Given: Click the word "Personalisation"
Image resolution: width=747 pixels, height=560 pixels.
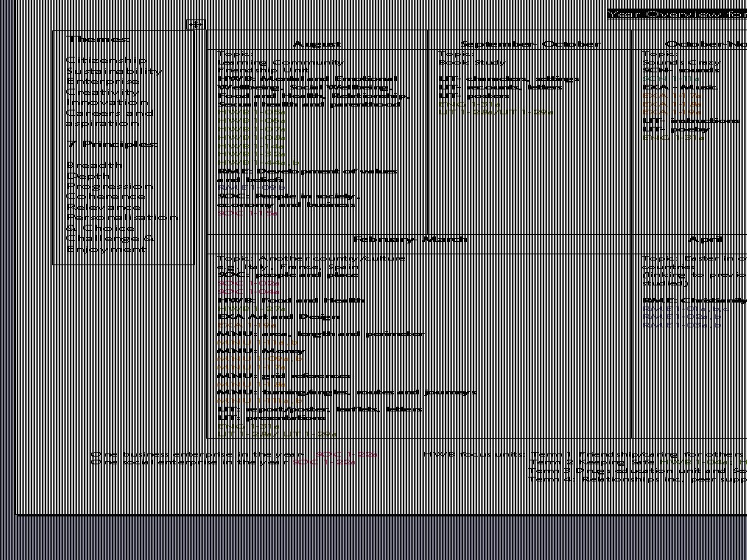Looking at the screenshot, I should pos(122,218).
